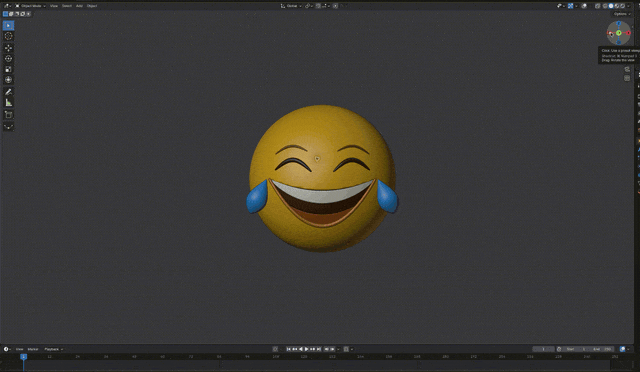Click the emoji's white teeth
The height and width of the screenshot is (372, 640).
(322, 193)
